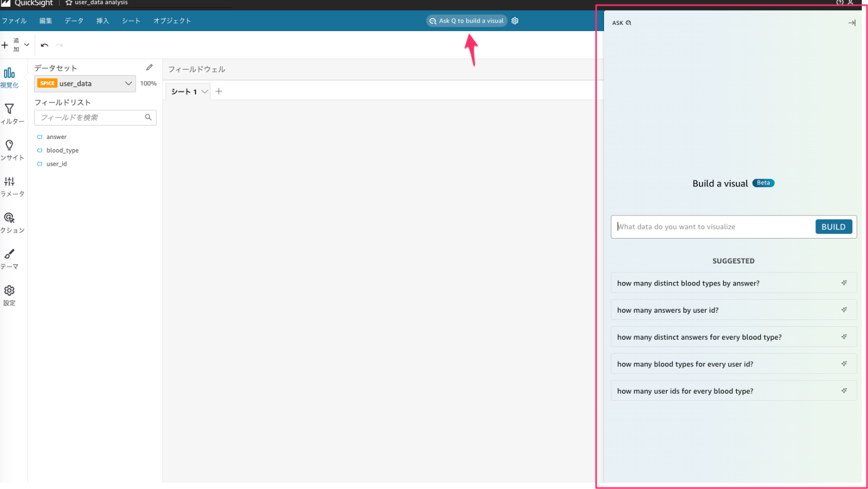Expand the 追加 (Add) dropdown
868x489 pixels.
point(26,44)
